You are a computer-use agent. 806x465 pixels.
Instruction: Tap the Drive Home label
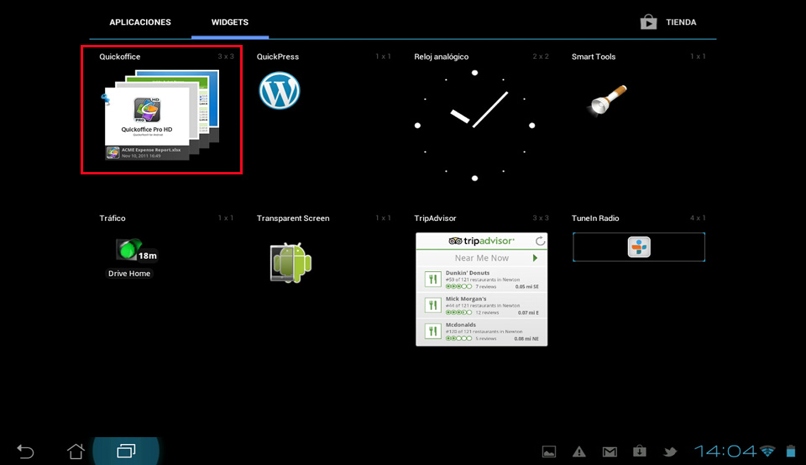(x=129, y=273)
